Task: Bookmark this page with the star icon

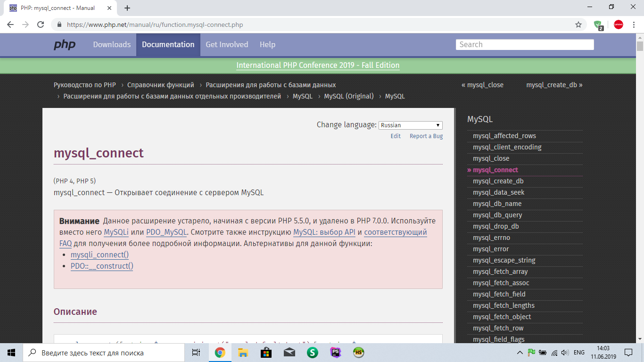Action: pos(578,25)
